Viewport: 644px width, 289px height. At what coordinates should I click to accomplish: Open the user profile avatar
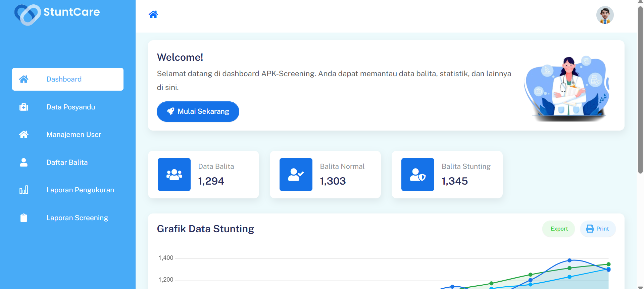click(604, 15)
